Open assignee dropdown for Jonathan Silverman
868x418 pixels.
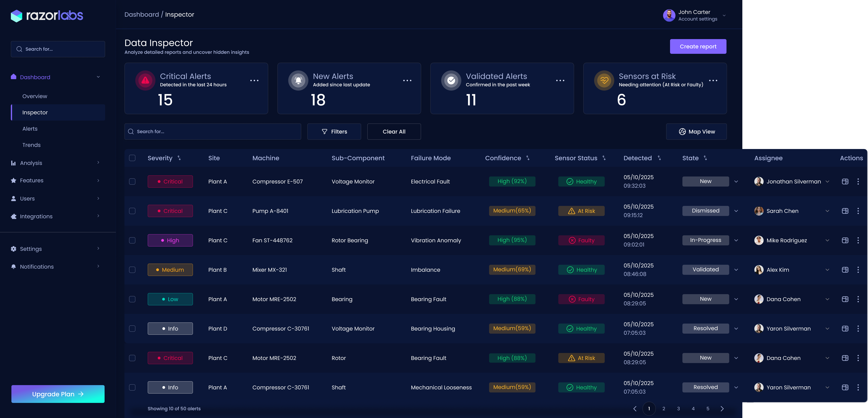click(x=827, y=182)
